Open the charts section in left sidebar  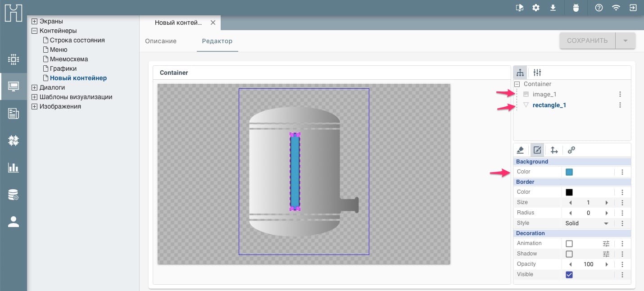tap(14, 168)
